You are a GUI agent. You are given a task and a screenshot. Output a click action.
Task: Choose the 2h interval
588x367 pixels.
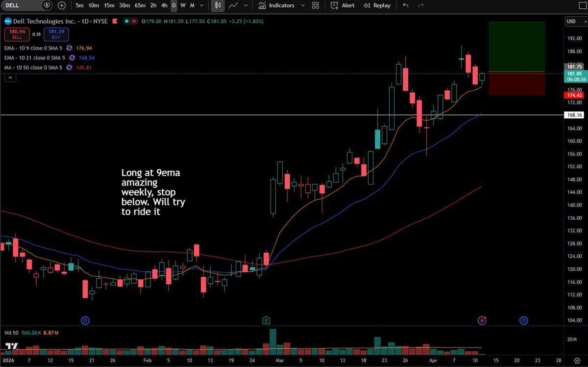[x=154, y=5]
